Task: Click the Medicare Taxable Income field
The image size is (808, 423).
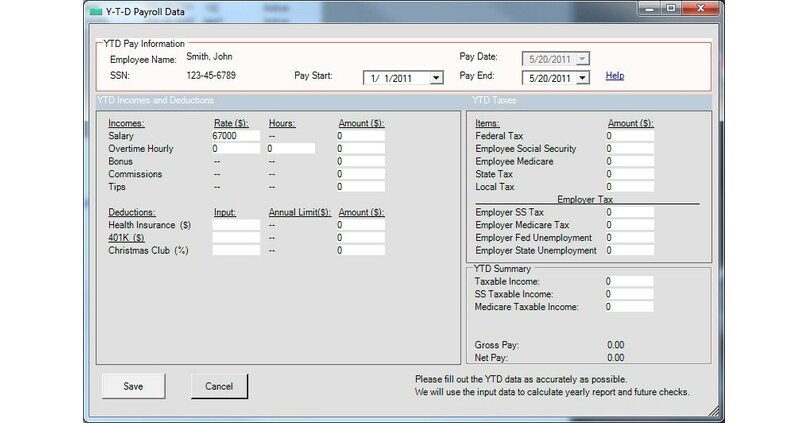Action: 629,307
